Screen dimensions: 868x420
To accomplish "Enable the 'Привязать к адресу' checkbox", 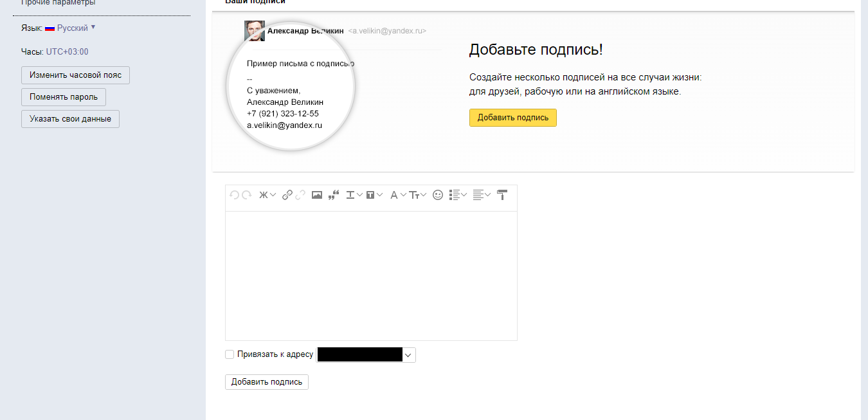I will click(230, 354).
